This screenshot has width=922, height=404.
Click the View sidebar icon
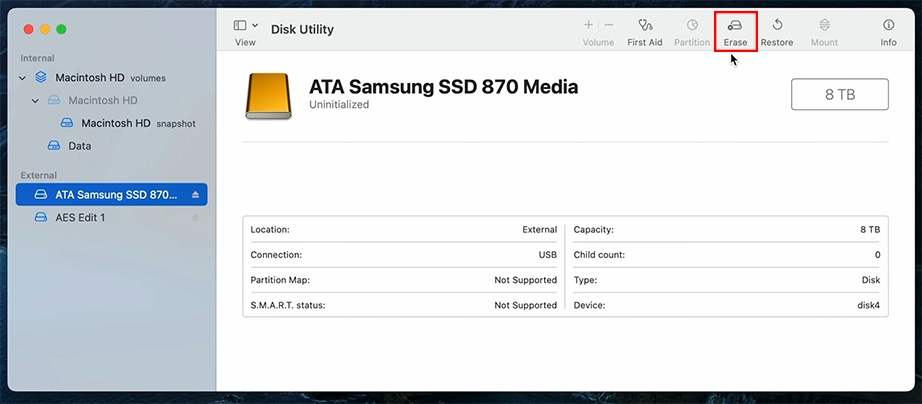coord(240,25)
